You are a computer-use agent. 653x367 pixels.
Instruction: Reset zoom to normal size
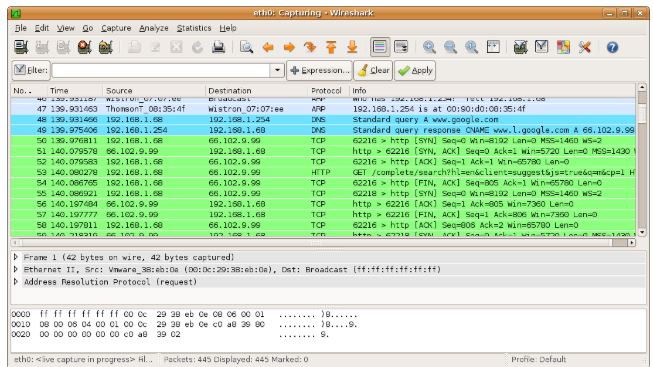pyautogui.click(x=471, y=47)
